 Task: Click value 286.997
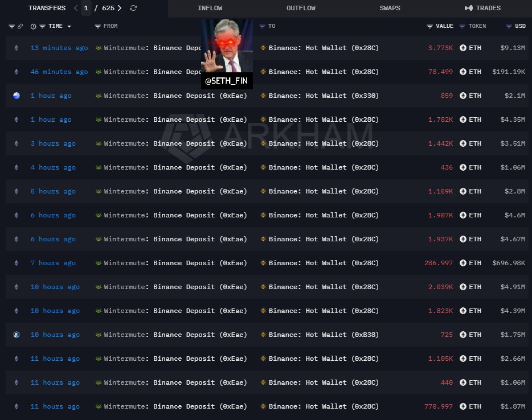(439, 263)
